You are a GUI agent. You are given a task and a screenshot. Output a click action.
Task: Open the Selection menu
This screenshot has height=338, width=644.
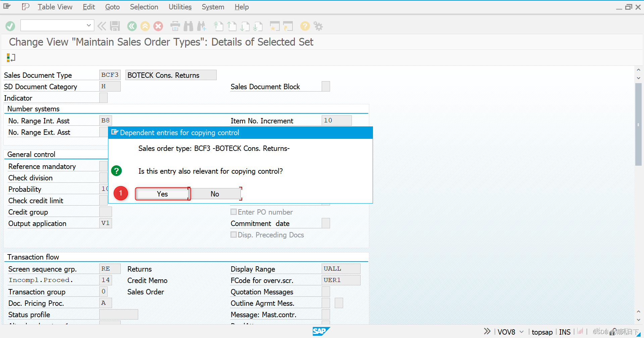(144, 7)
